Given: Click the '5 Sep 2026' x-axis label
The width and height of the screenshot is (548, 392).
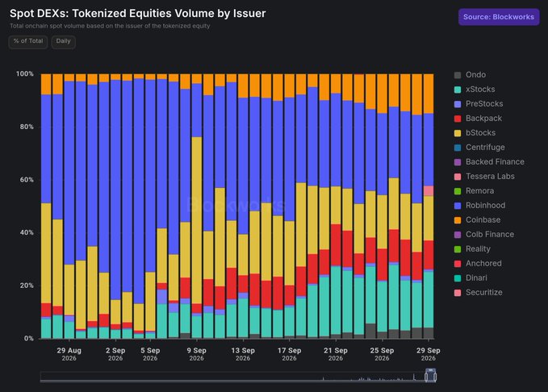Looking at the screenshot, I should (x=150, y=354).
